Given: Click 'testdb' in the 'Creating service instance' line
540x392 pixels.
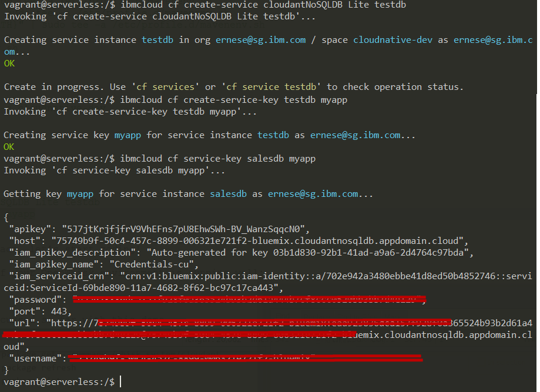Looking at the screenshot, I should (157, 40).
